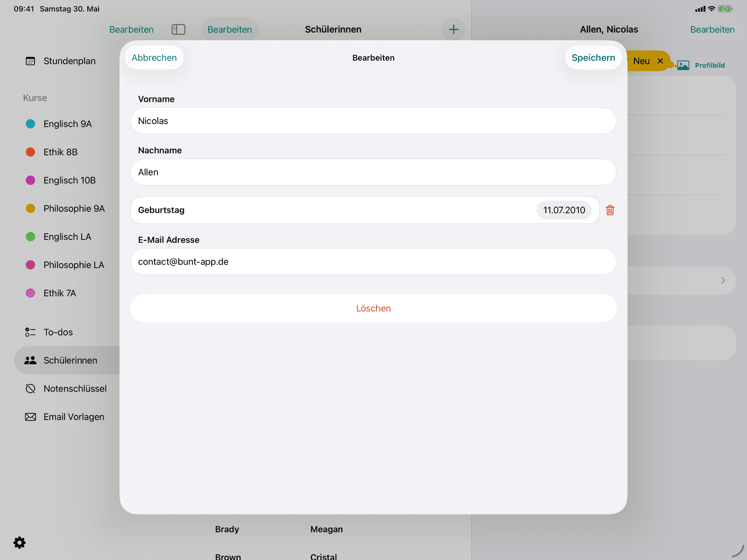
Task: Tap Bearbeiten in the sidebar header
Action: click(x=131, y=29)
